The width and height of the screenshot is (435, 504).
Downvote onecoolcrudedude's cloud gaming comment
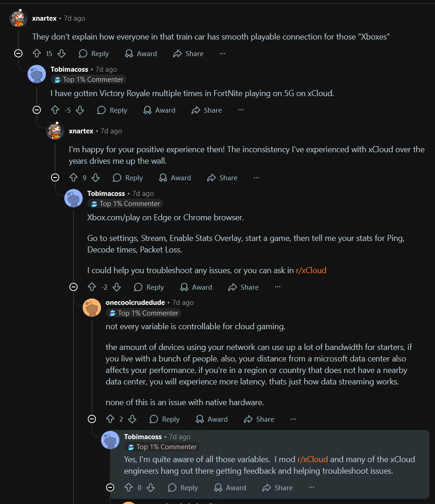click(x=132, y=419)
